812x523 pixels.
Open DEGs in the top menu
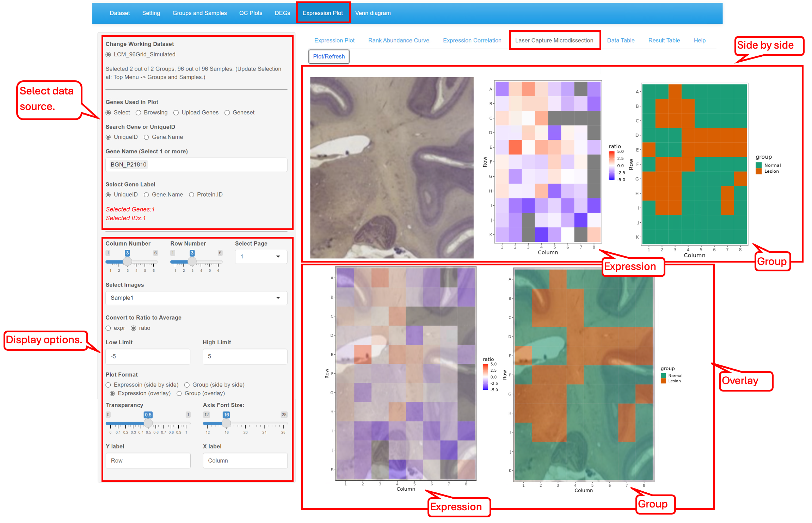(282, 13)
